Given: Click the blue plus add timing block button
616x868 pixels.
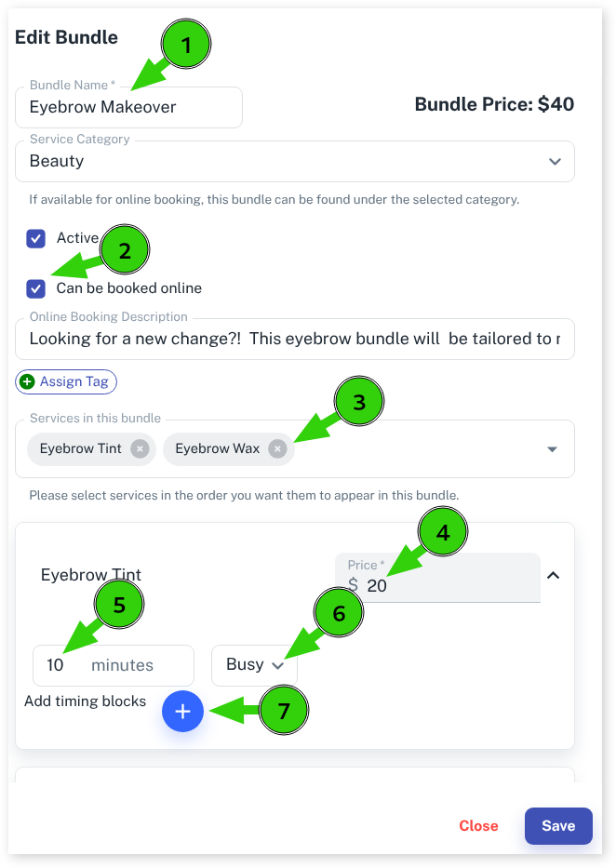Looking at the screenshot, I should pyautogui.click(x=182, y=712).
